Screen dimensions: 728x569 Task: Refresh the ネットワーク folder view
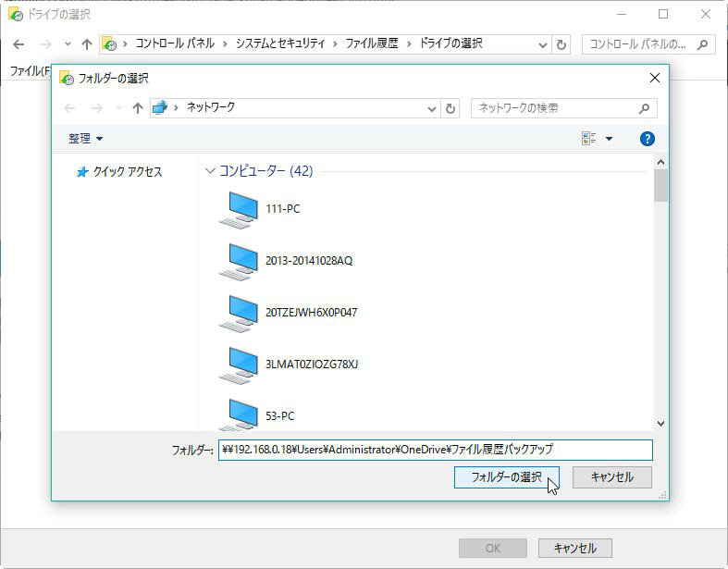click(x=450, y=108)
